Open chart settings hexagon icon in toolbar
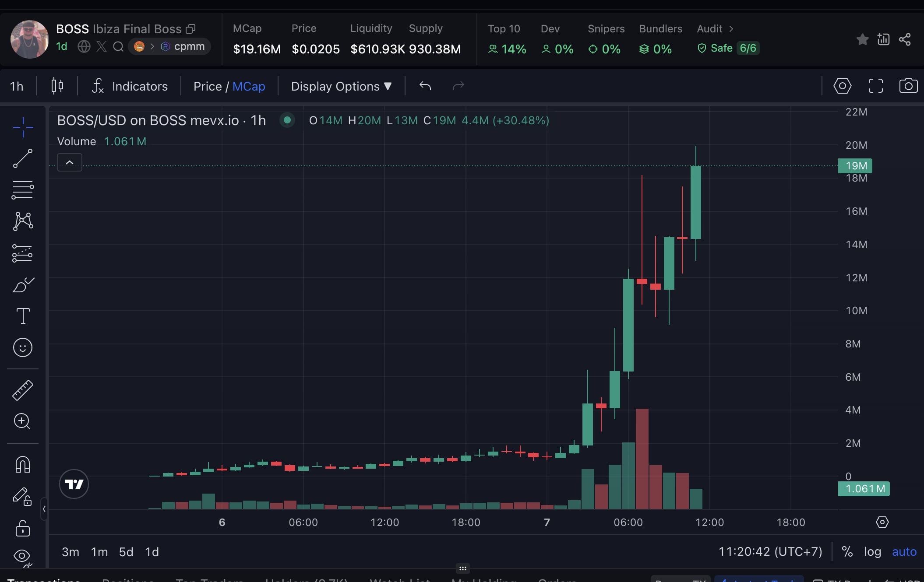This screenshot has height=582, width=924. [843, 86]
